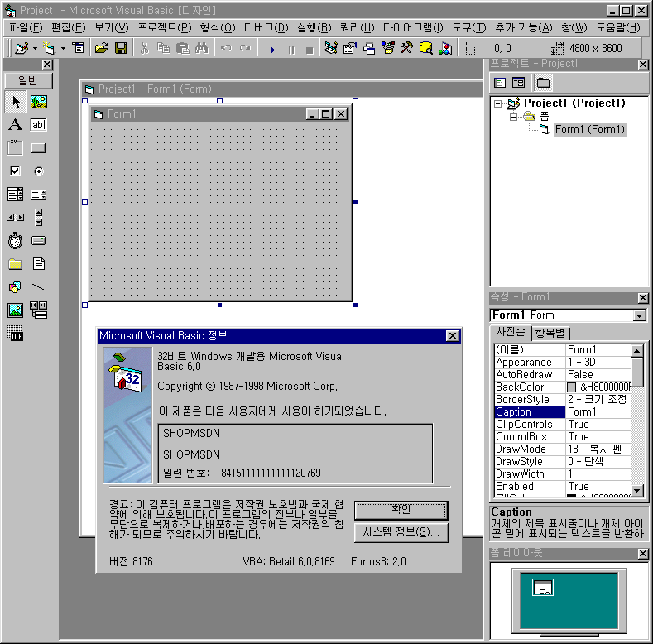Select the OLE container tool

point(16,334)
